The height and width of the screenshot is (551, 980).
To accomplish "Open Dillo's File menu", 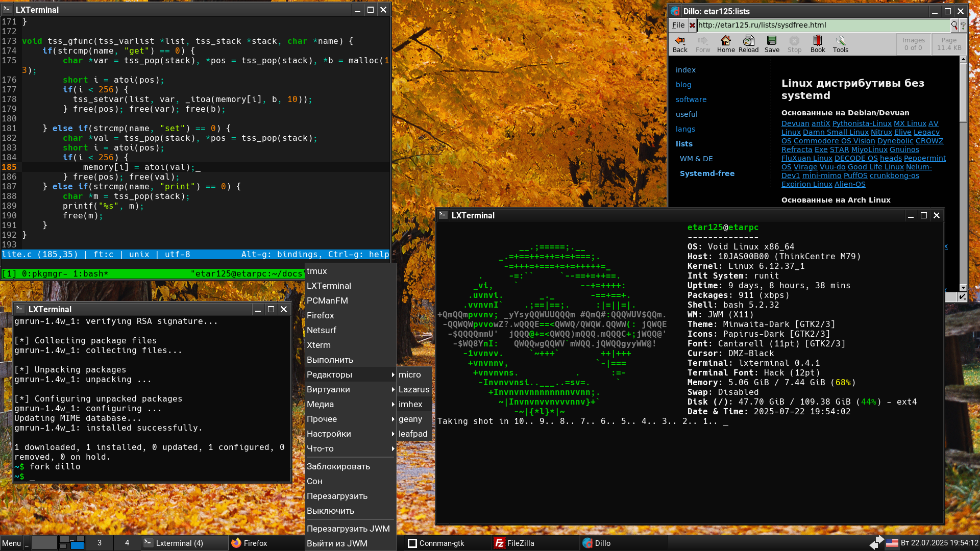I will (678, 25).
